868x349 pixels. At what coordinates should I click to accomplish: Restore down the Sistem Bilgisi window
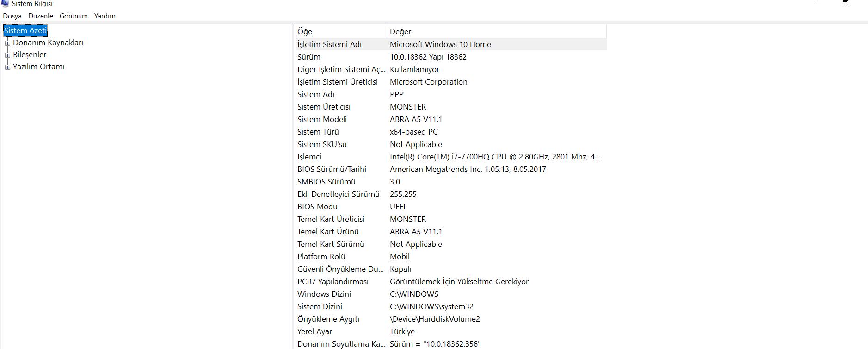click(845, 4)
